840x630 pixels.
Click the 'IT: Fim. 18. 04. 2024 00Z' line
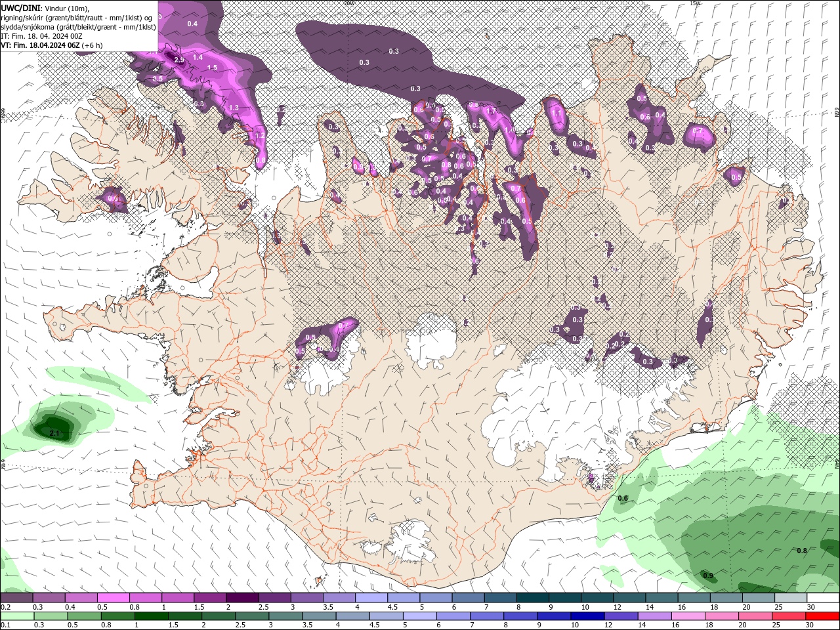(42, 35)
